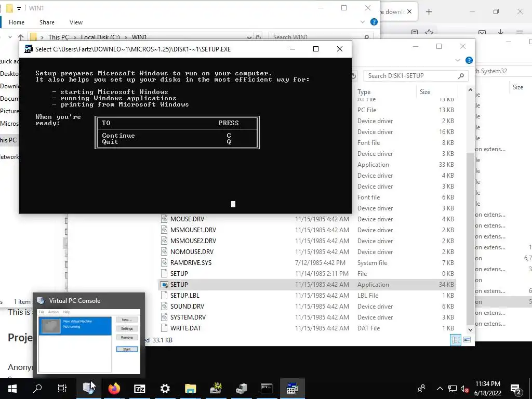Select MSMOUSE1.DRV file
Image resolution: width=532 pixels, height=399 pixels.
point(193,230)
